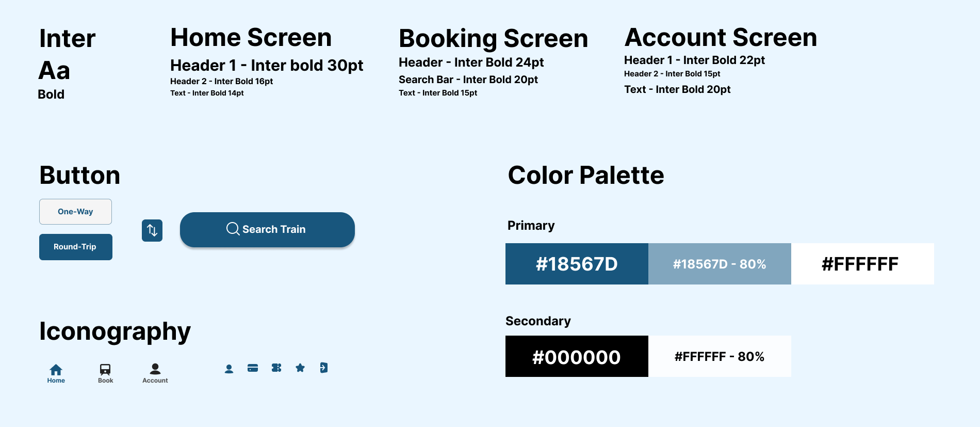Click the Home Screen heading
Viewport: 980px width, 427px height.
pos(251,37)
